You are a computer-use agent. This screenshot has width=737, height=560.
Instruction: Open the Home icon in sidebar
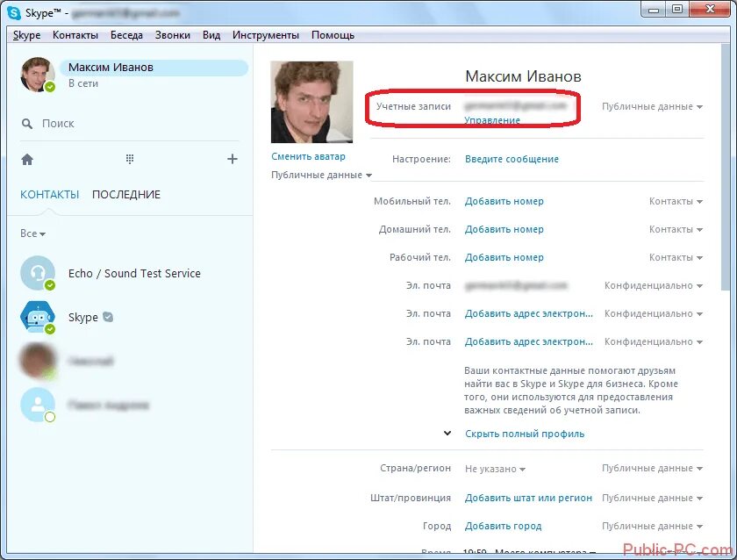click(27, 160)
